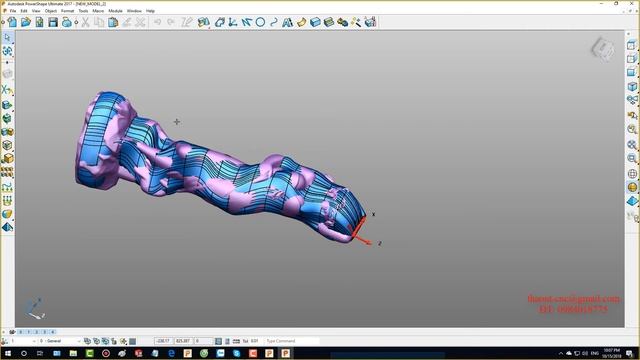Image resolution: width=640 pixels, height=360 pixels.
Task: Click the Print icon
Action: pos(67,22)
